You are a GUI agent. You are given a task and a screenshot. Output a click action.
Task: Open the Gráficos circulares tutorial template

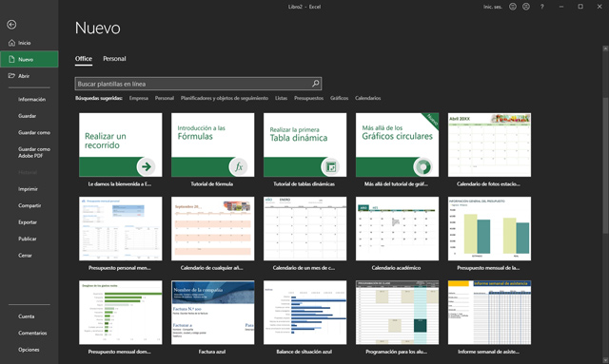tap(398, 144)
